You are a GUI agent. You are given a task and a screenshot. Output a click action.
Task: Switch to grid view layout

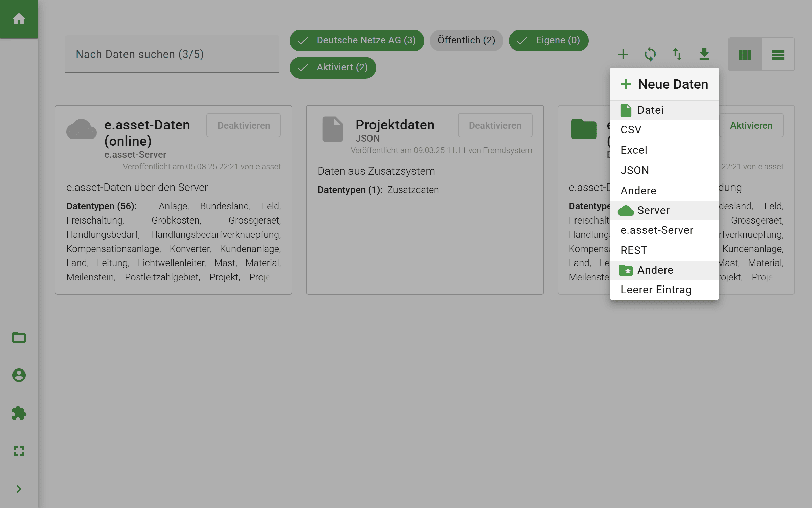(x=744, y=54)
